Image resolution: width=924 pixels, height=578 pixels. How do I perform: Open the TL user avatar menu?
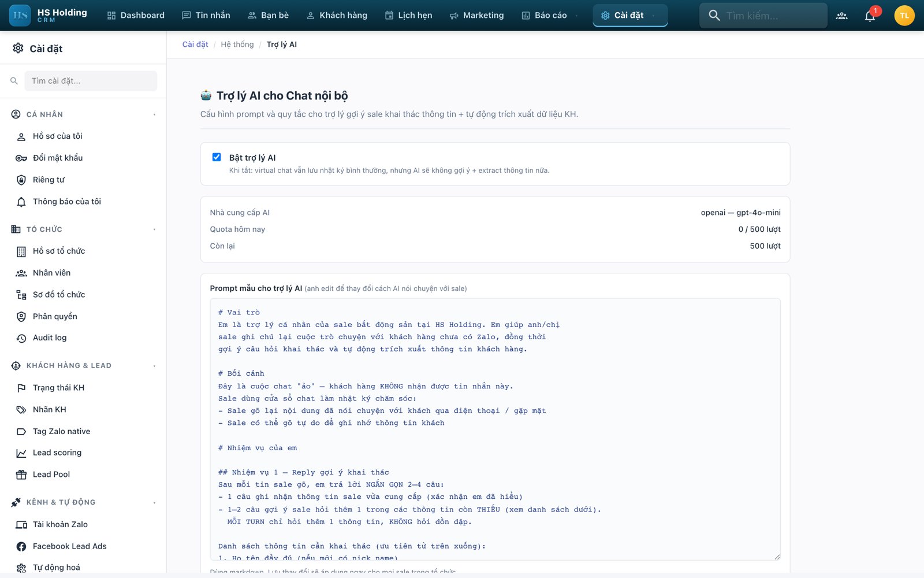904,16
